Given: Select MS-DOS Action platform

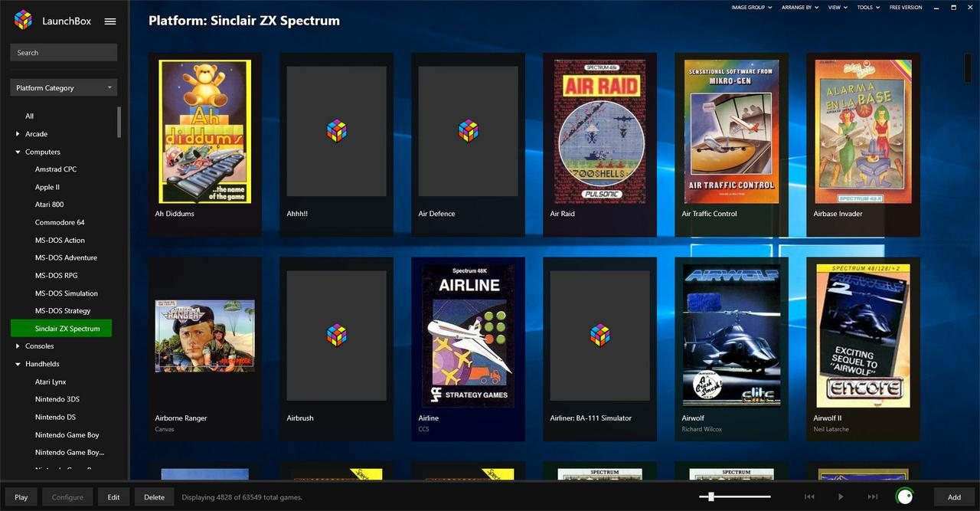Looking at the screenshot, I should click(x=60, y=240).
